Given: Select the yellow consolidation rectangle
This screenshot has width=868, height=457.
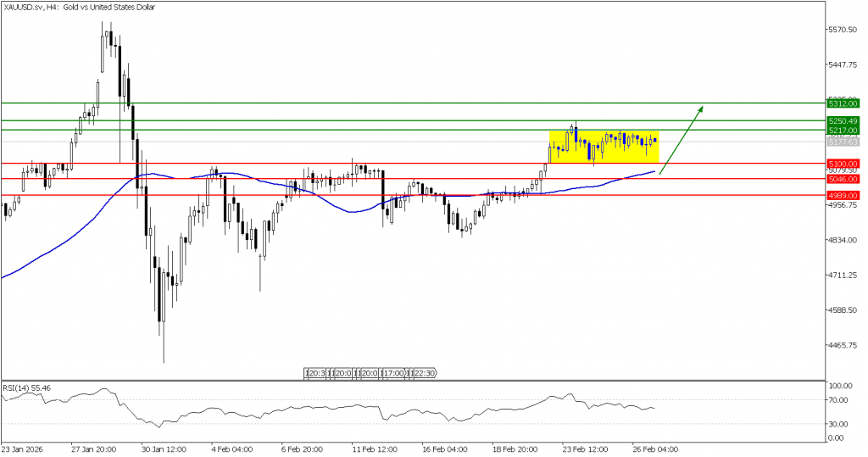Looking at the screenshot, I should tap(604, 146).
